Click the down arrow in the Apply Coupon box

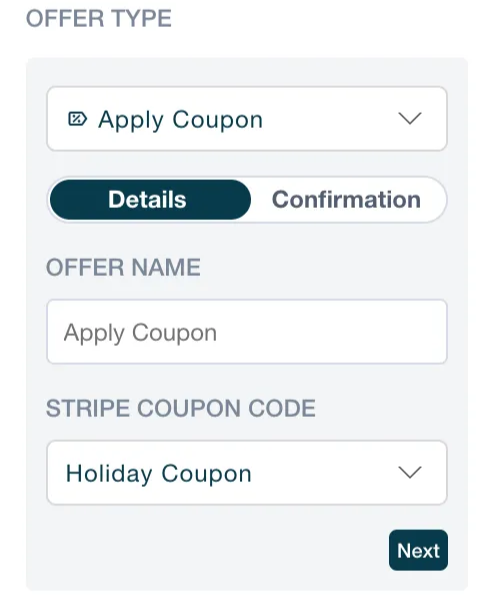(410, 119)
